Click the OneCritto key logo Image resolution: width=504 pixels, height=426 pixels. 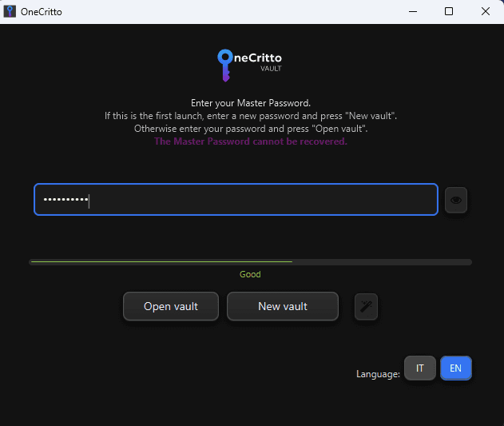point(225,66)
